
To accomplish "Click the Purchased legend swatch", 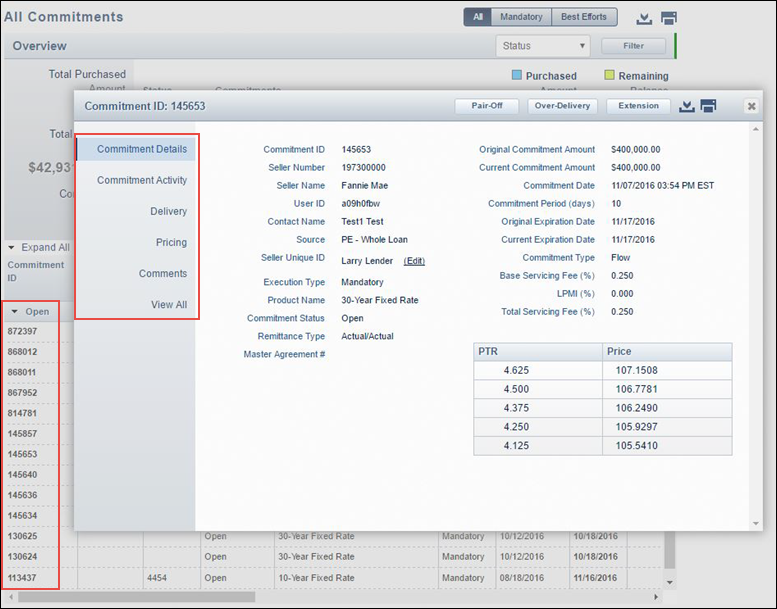I will (516, 75).
